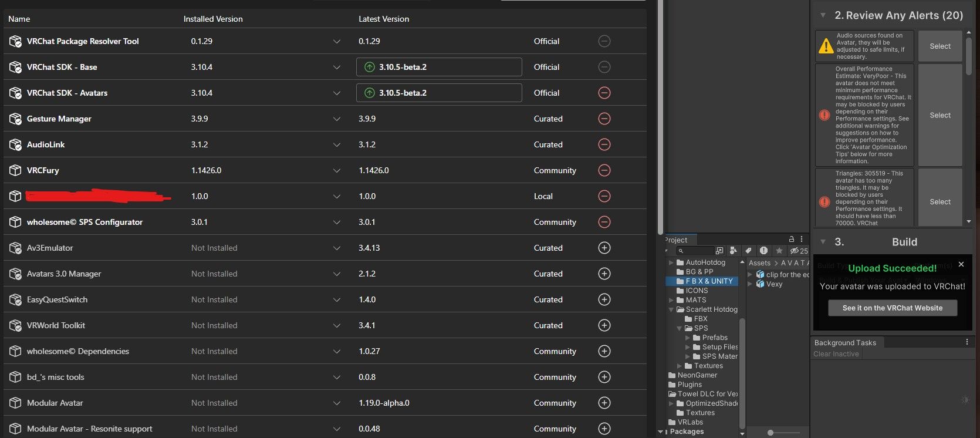The height and width of the screenshot is (438, 980).
Task: Remove the Gesture Manager package
Action: pos(604,119)
